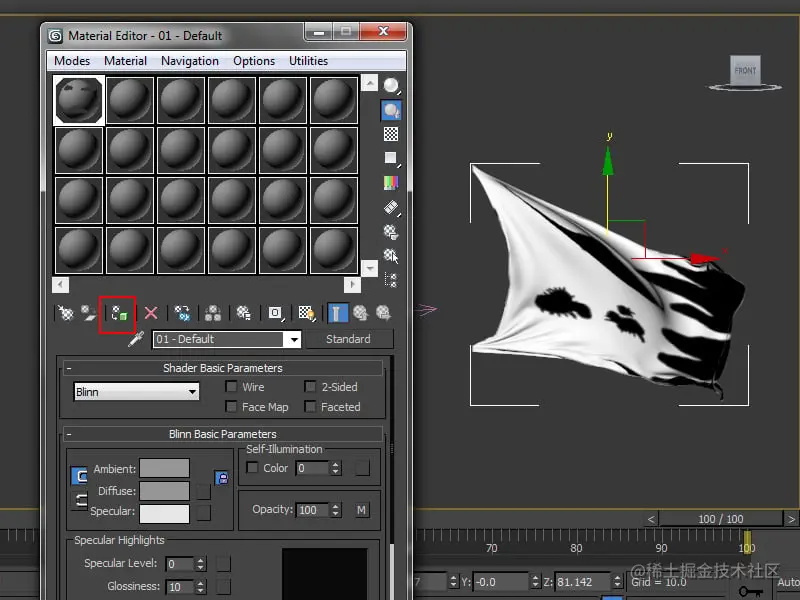Open the 01 - Default material name dropdown
Screen dimensions: 800x600
tap(293, 340)
